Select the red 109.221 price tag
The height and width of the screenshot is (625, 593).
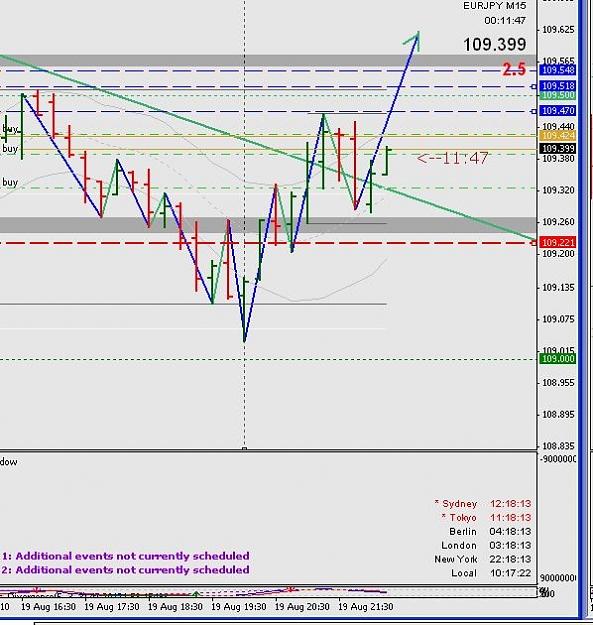[558, 242]
